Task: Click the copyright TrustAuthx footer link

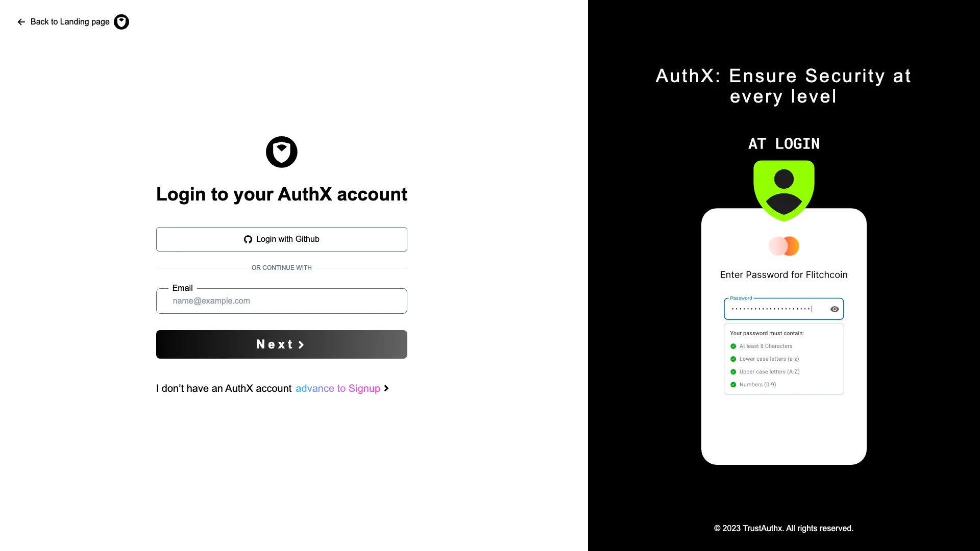Action: point(783,528)
